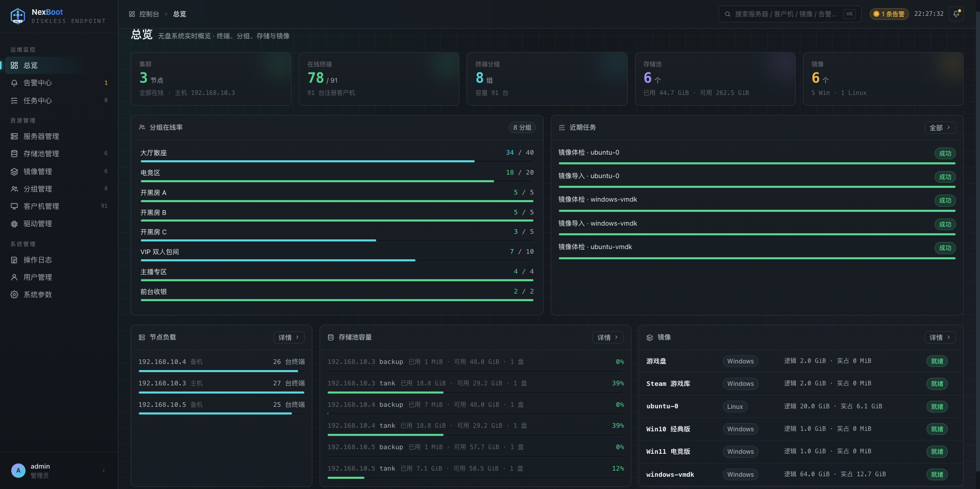
Task: Click the 电竞区 group row
Action: tap(337, 176)
